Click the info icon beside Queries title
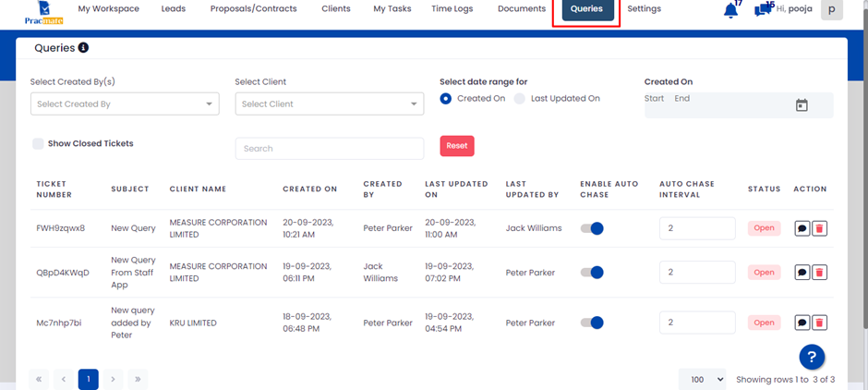Viewport: 868px width, 390px height. pos(83,48)
